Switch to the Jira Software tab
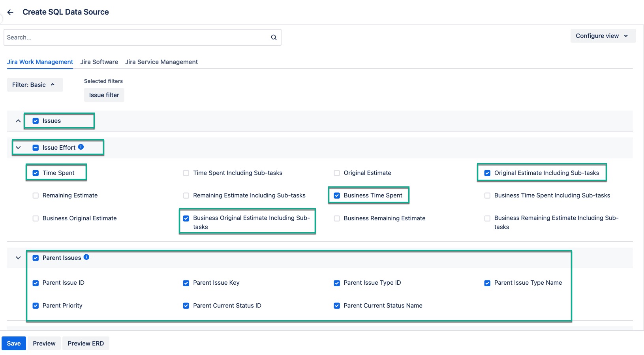 pos(99,62)
